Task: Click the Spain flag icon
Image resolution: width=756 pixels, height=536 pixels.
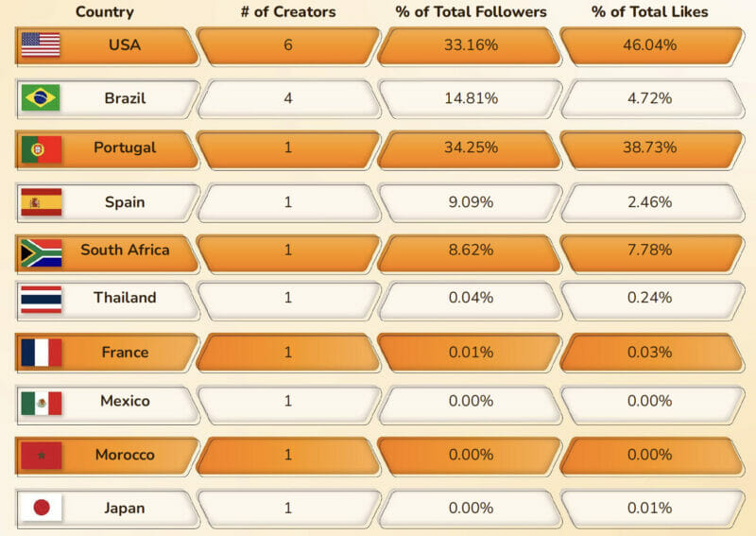Action: (x=41, y=201)
